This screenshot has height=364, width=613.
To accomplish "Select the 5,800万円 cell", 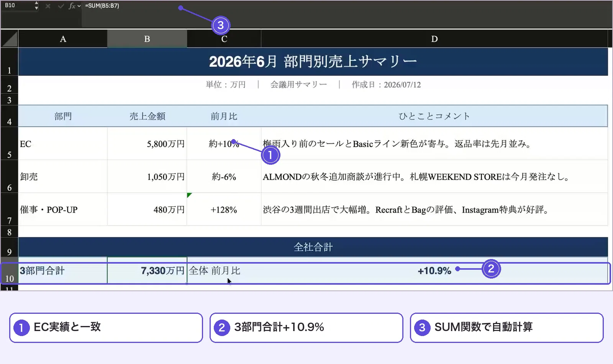I will 147,144.
